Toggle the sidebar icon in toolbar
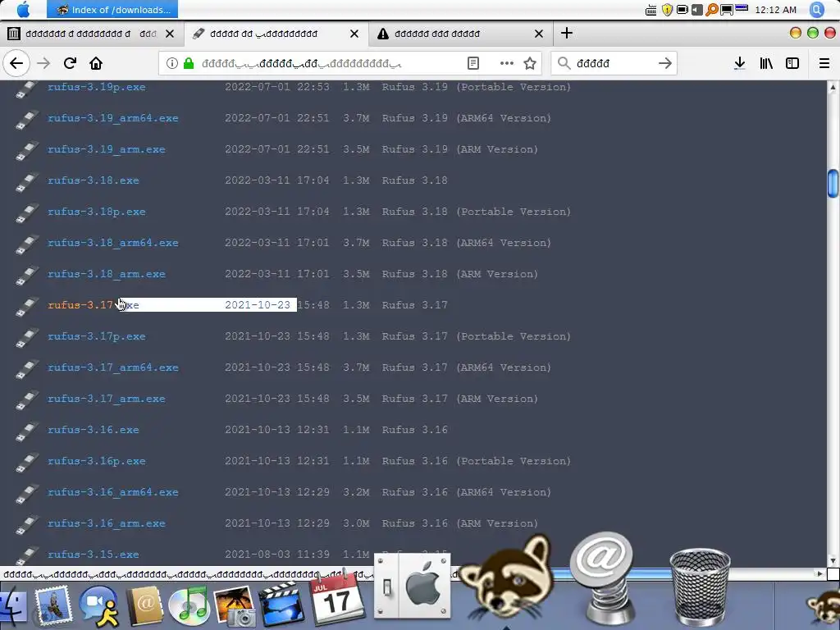This screenshot has height=630, width=840. (x=792, y=63)
